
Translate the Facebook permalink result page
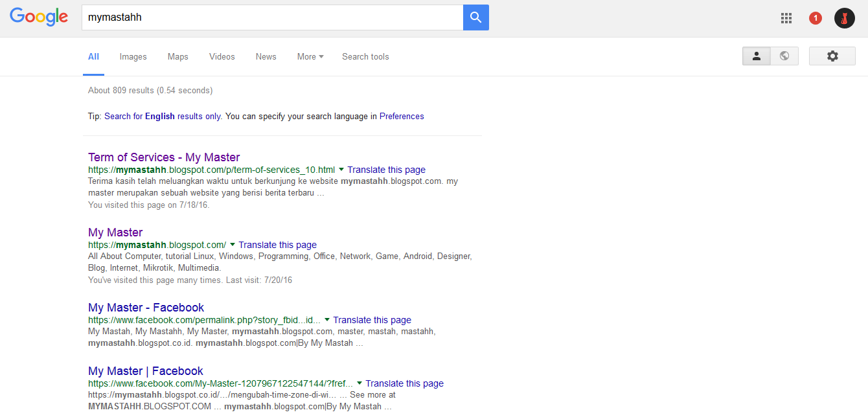tap(372, 320)
